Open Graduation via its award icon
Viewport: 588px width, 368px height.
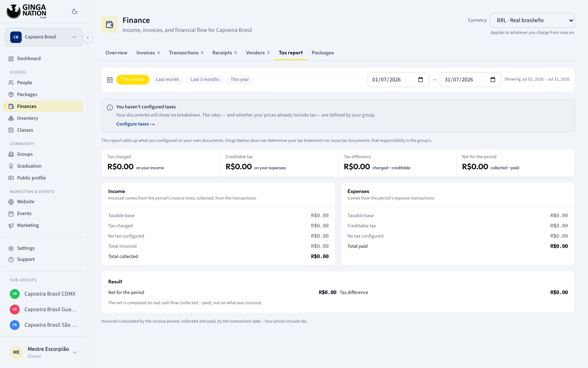tap(11, 166)
